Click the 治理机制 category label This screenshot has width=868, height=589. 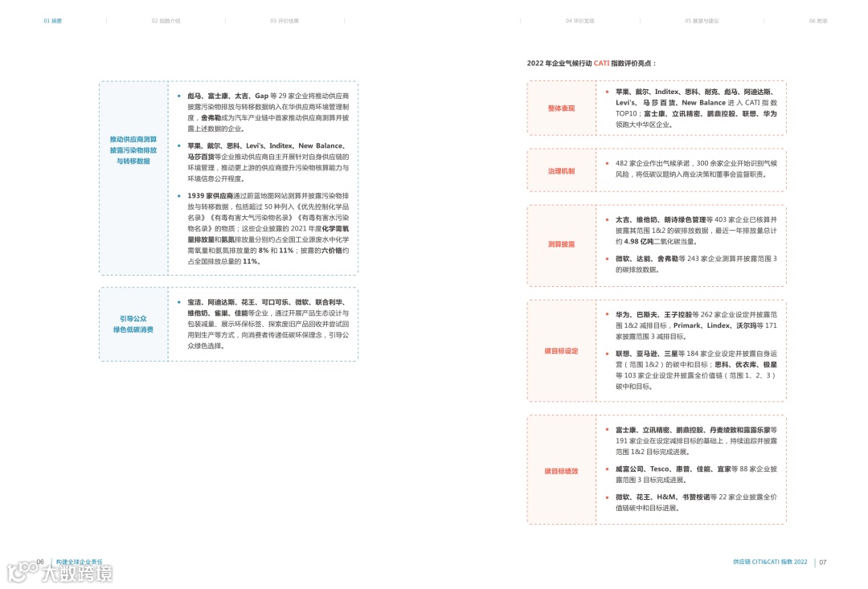(x=561, y=171)
